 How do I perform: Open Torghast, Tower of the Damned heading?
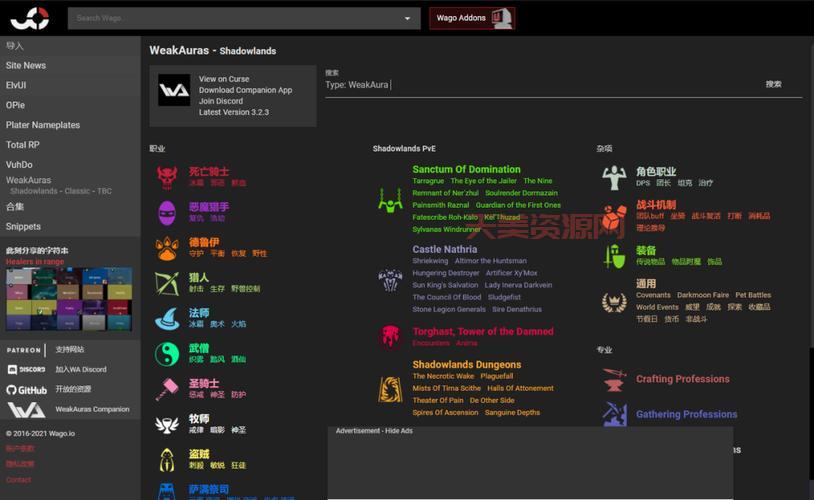click(483, 331)
